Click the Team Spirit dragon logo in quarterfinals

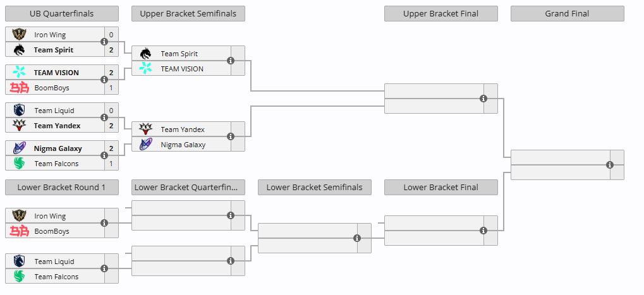[x=19, y=50]
